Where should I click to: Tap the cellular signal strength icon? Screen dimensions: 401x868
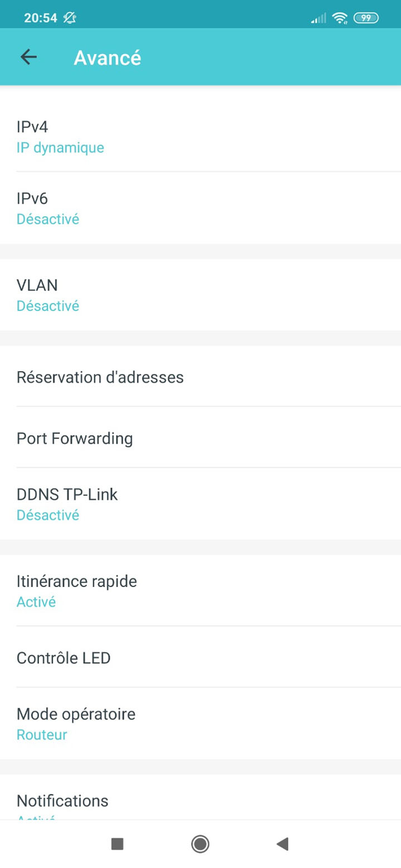(319, 18)
